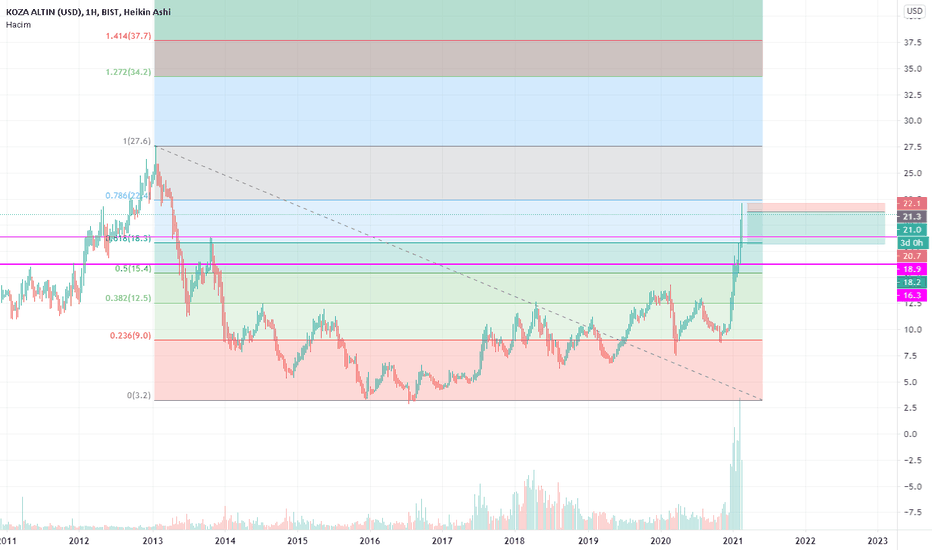
Task: Select the 1.272(34.2) Fibonacci level label
Action: coord(128,72)
